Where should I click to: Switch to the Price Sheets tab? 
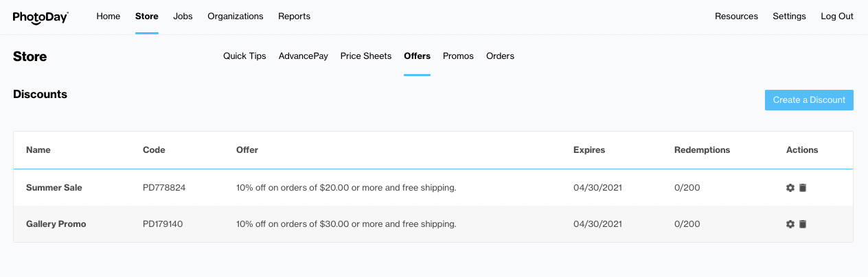pos(366,56)
